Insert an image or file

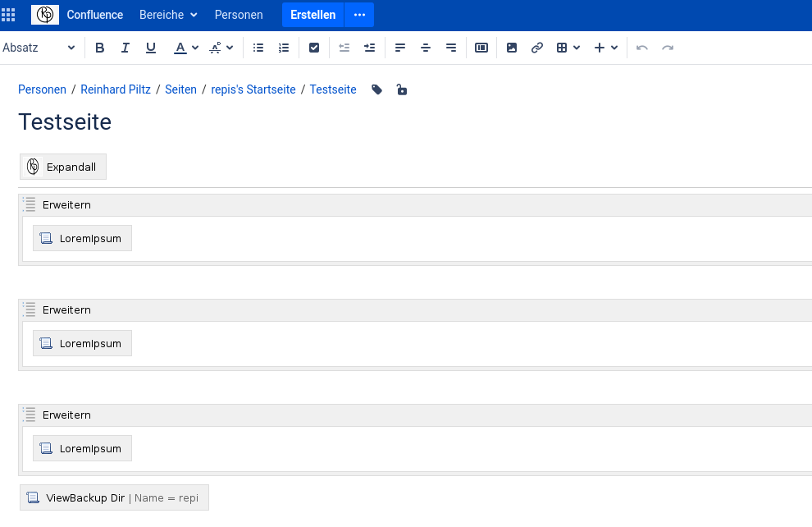[x=512, y=48]
